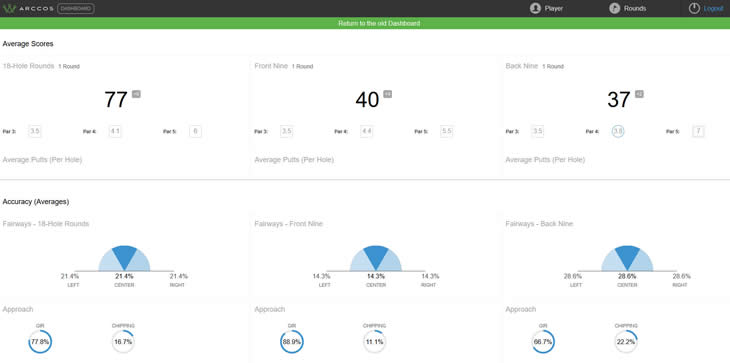Click the Logout link
This screenshot has height=363, width=730.
pyautogui.click(x=713, y=9)
